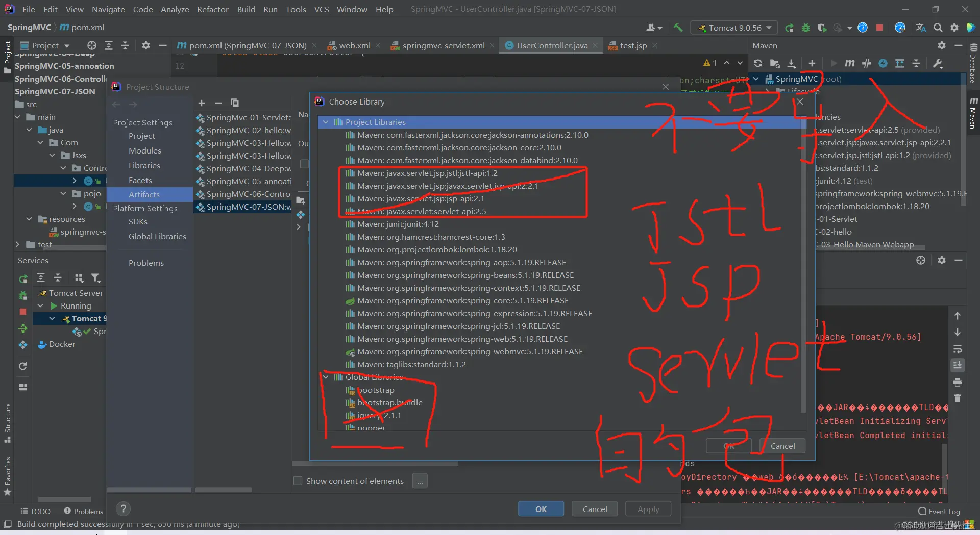980x535 pixels.
Task: Open Project Structure help question mark
Action: click(x=123, y=508)
